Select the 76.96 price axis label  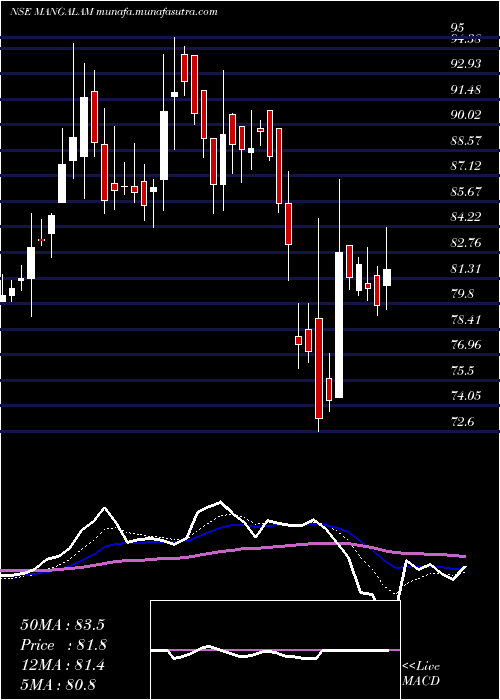click(466, 345)
